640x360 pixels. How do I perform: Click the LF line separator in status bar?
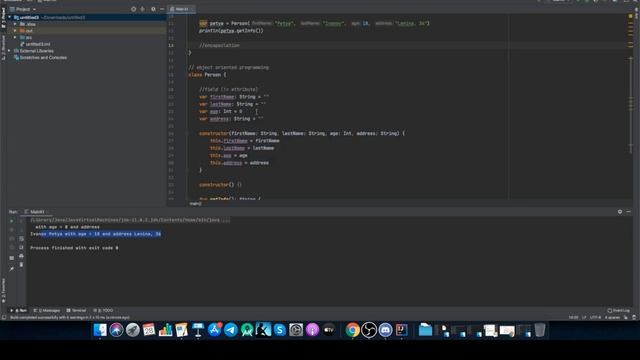[584, 318]
